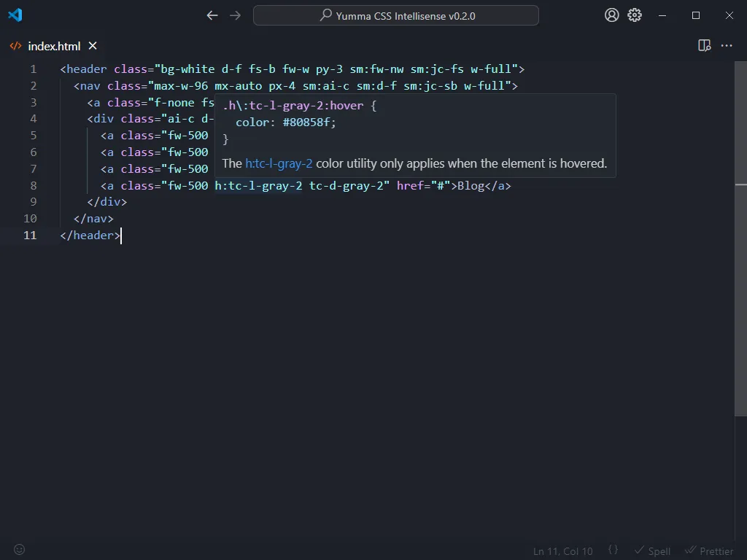Minimize the VS Code window
The height and width of the screenshot is (560, 747).
click(x=662, y=16)
